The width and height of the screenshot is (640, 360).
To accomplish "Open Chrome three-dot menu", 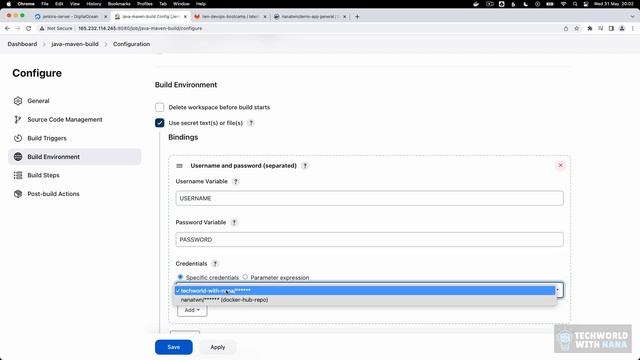I will pyautogui.click(x=633, y=28).
